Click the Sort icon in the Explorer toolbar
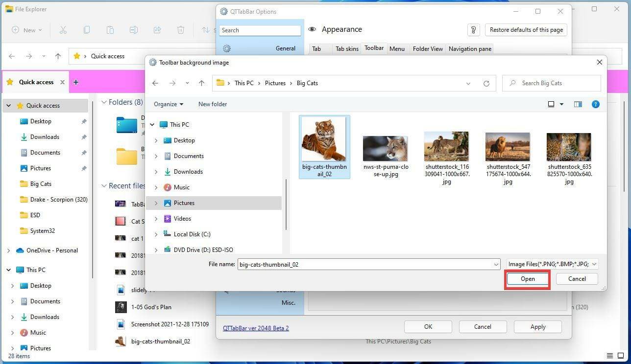631x364 pixels. [204, 30]
